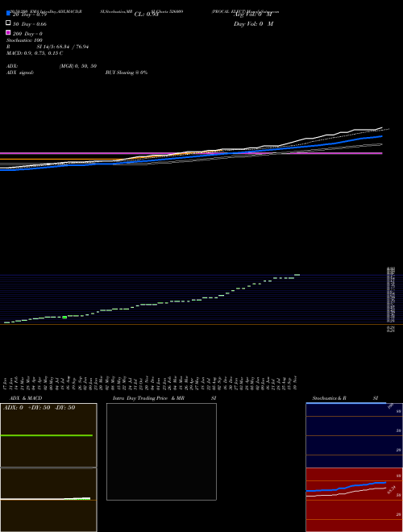Click the 'Stochastics & R' panel title
Image resolution: width=403 pixels, height=532 pixels.
tap(329, 398)
